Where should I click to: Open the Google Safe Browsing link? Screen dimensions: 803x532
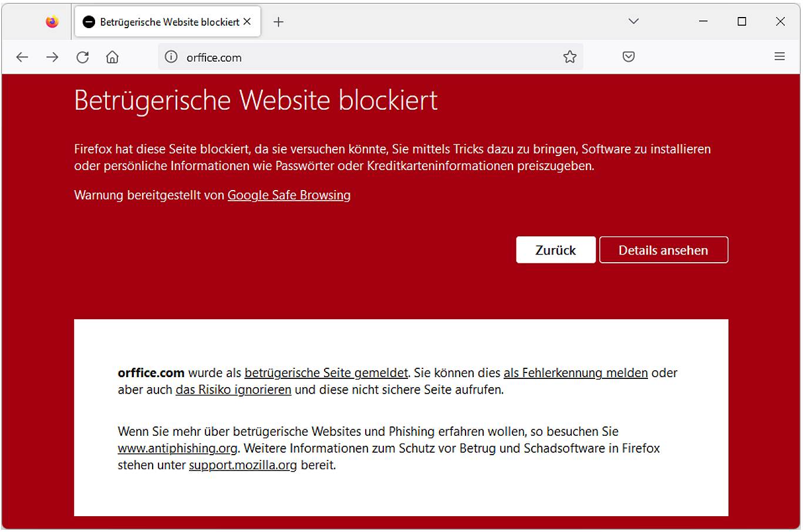pos(289,195)
